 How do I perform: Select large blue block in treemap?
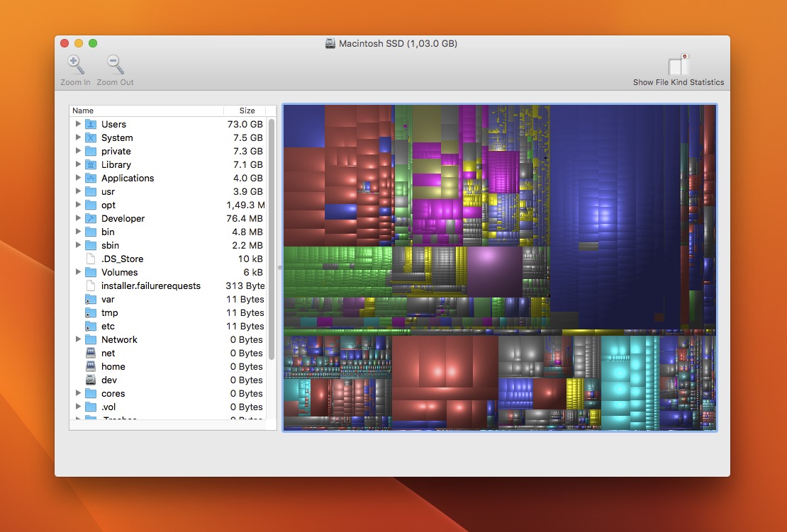pos(615,215)
